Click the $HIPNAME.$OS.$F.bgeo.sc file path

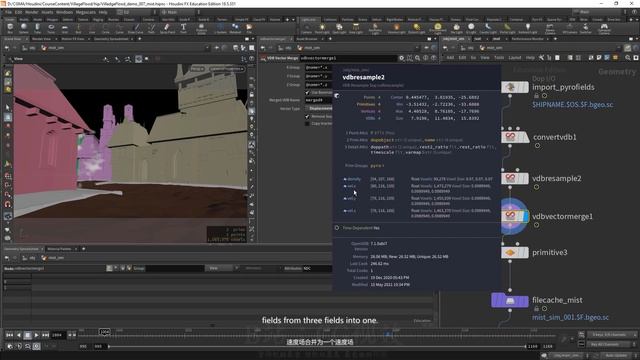tap(572, 105)
